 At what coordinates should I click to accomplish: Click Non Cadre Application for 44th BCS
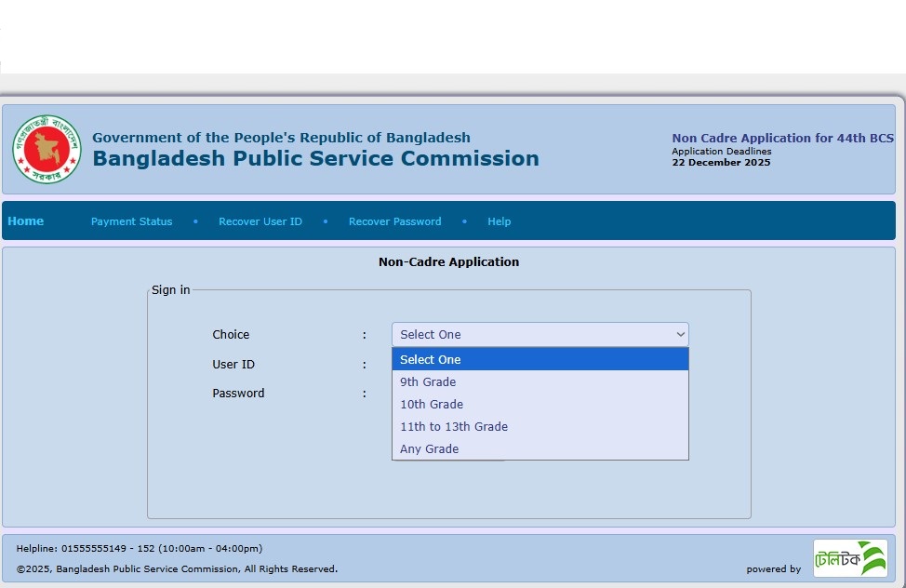click(x=782, y=139)
